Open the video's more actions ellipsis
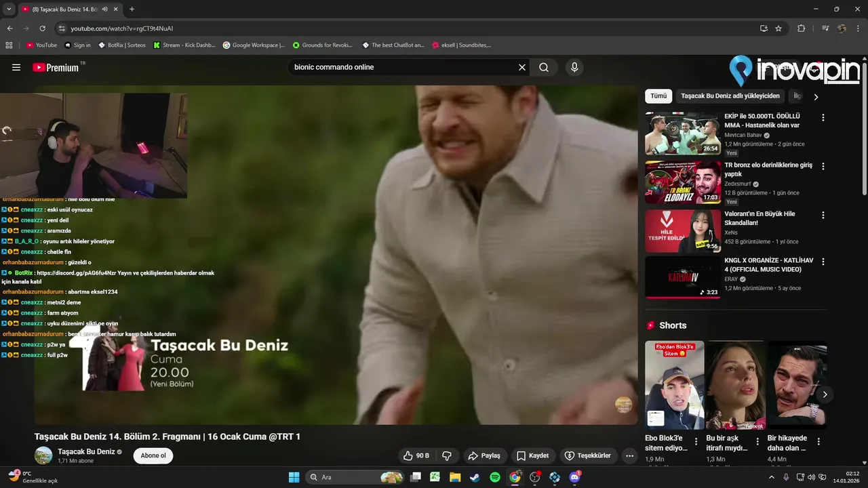 click(x=629, y=455)
